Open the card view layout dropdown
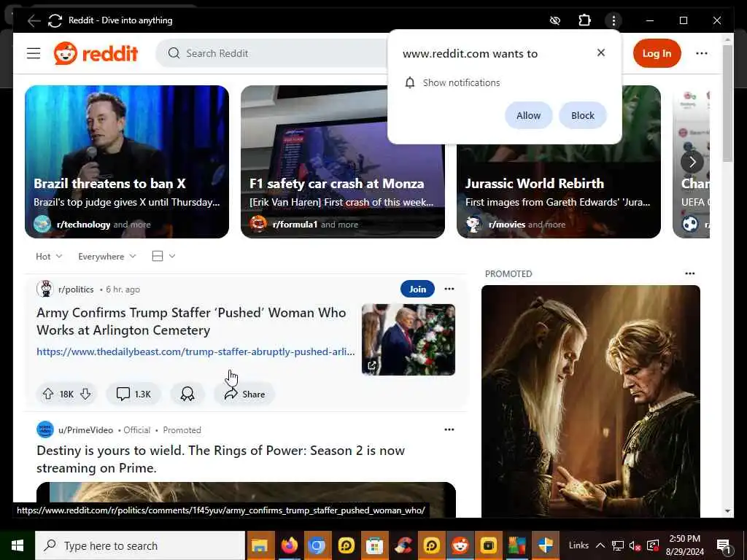 point(163,256)
